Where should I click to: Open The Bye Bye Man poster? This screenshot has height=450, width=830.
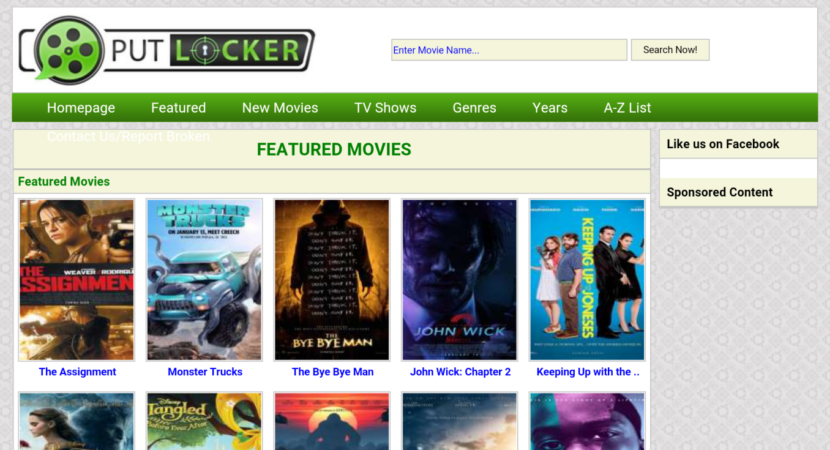332,280
